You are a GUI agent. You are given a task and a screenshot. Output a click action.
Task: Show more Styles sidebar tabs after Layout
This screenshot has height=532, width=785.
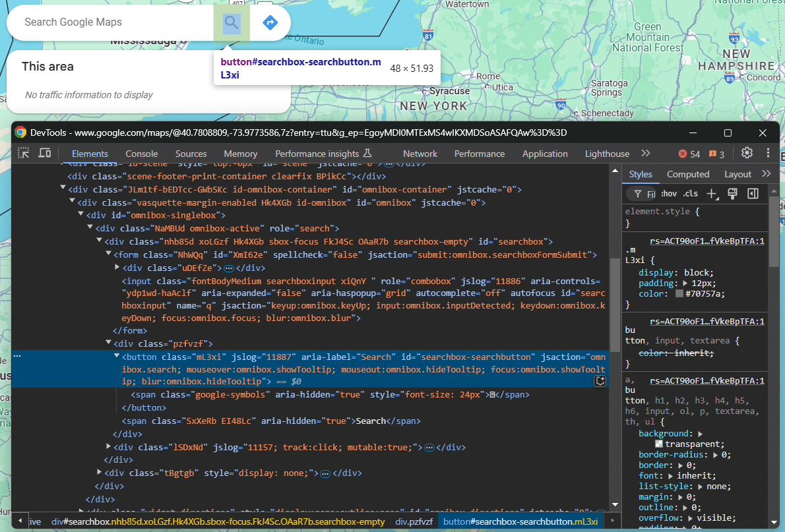click(x=766, y=173)
